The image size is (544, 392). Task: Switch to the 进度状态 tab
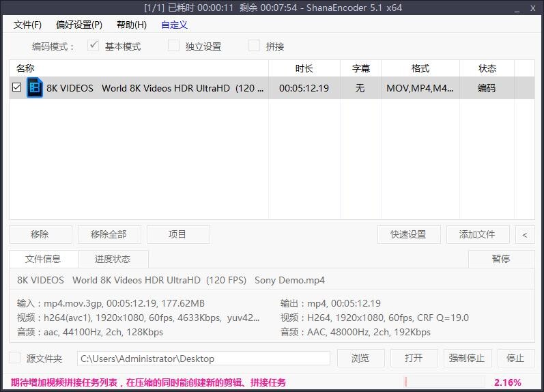[113, 259]
